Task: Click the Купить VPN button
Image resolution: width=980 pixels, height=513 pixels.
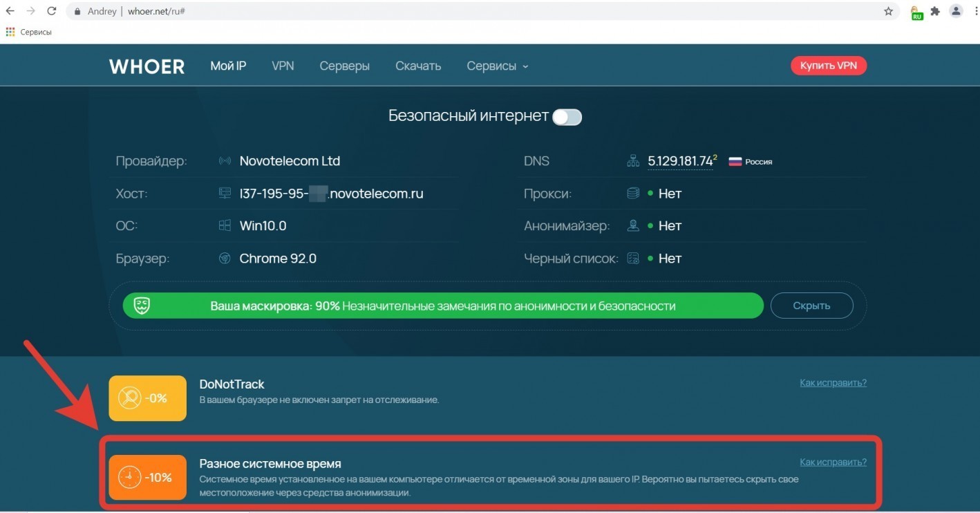Action: [x=829, y=66]
